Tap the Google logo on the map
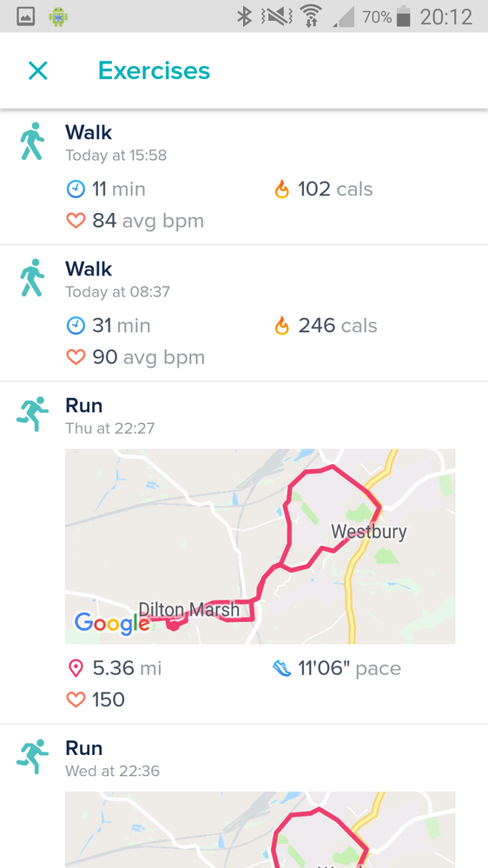This screenshot has width=488, height=868. (112, 623)
